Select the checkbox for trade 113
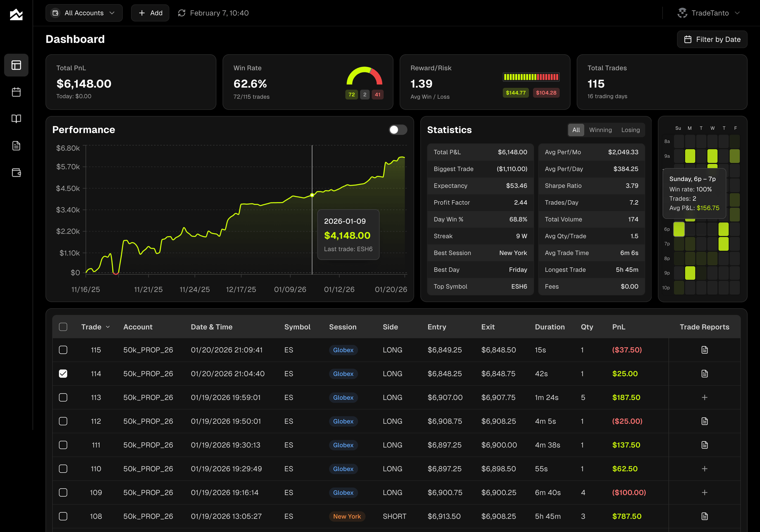The image size is (760, 532). [x=63, y=397]
